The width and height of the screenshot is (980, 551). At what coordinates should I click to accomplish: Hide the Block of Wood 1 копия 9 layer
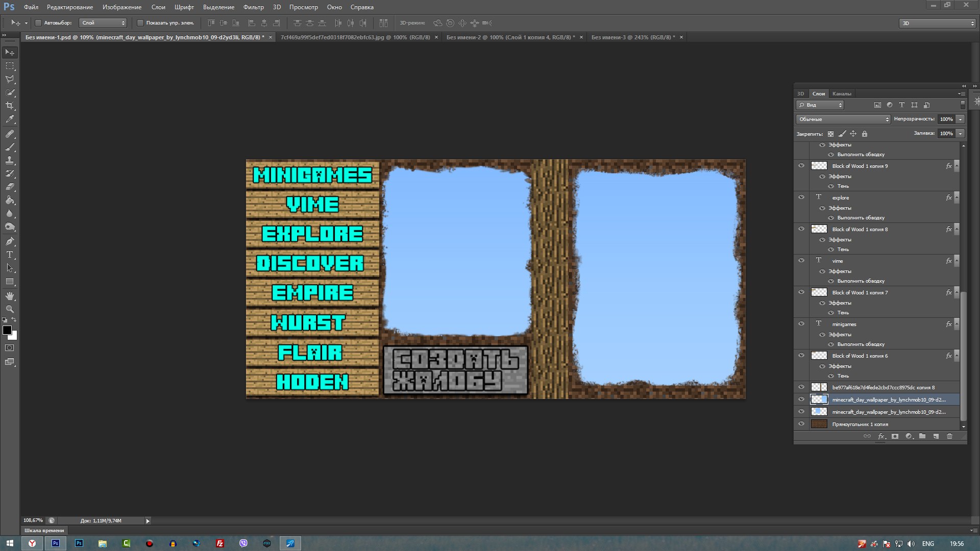point(801,166)
